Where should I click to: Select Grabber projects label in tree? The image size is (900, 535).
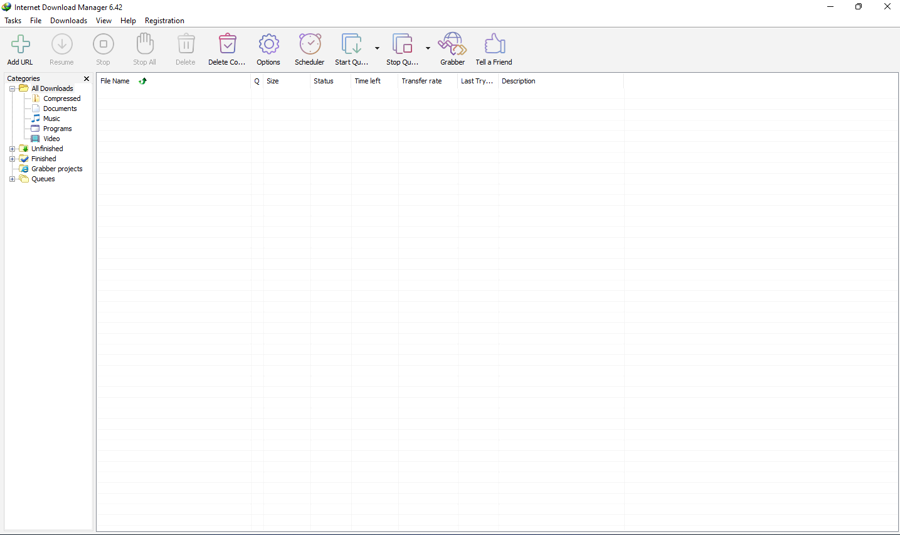[x=57, y=169]
